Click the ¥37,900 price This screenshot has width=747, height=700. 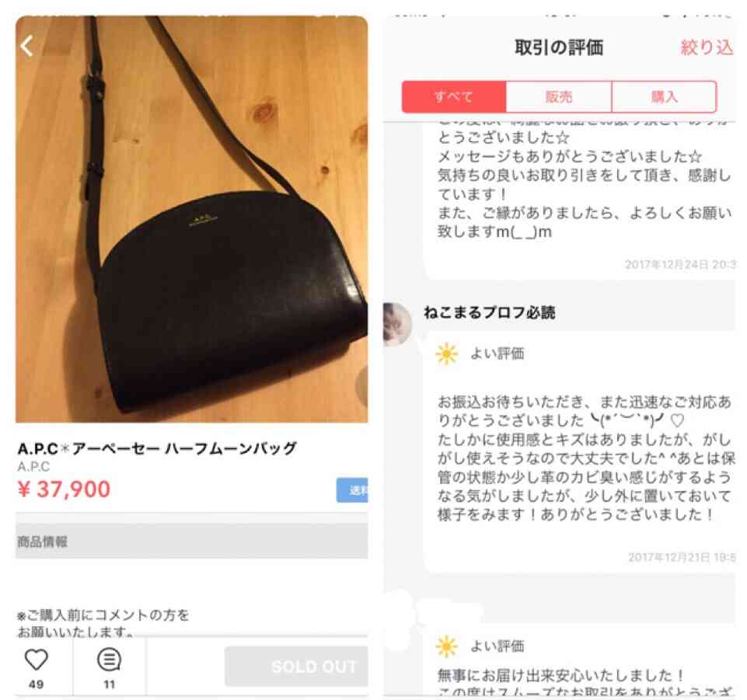64,489
